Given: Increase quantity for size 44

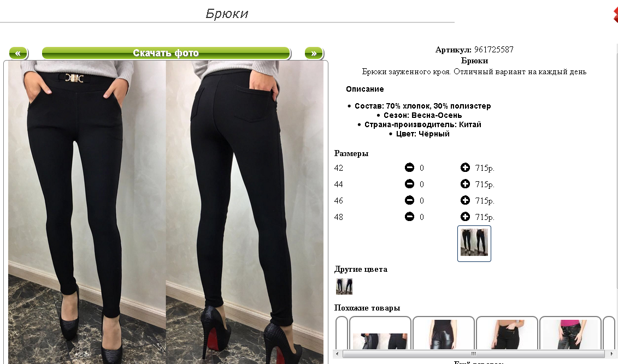Looking at the screenshot, I should pyautogui.click(x=465, y=184).
